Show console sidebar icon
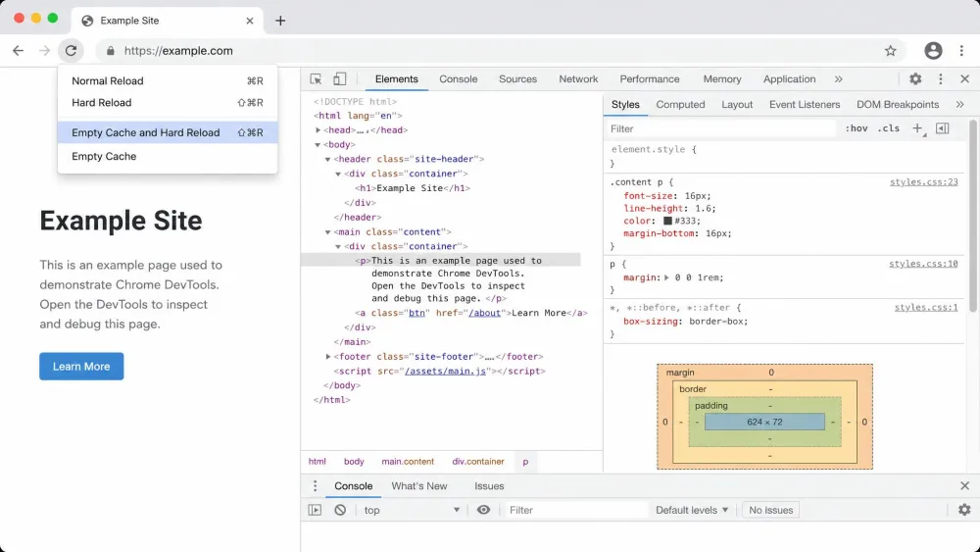980x552 pixels. (x=315, y=510)
